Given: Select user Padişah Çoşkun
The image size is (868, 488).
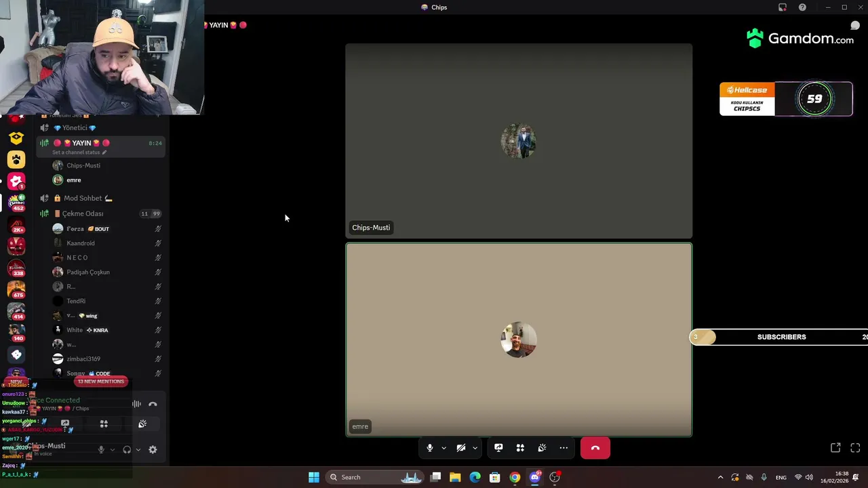Looking at the screenshot, I should tap(108, 272).
